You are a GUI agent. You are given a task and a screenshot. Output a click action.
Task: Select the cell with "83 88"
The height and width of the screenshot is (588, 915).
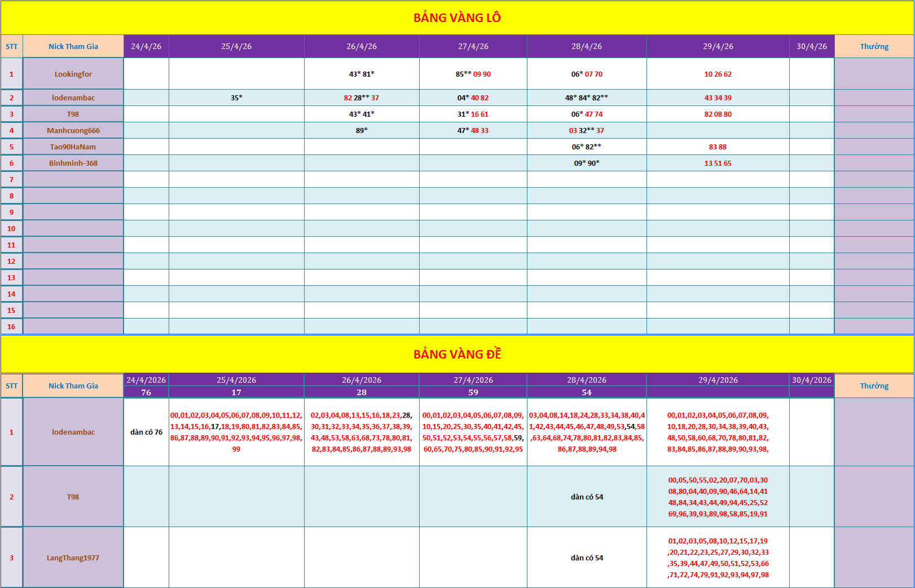tap(718, 147)
